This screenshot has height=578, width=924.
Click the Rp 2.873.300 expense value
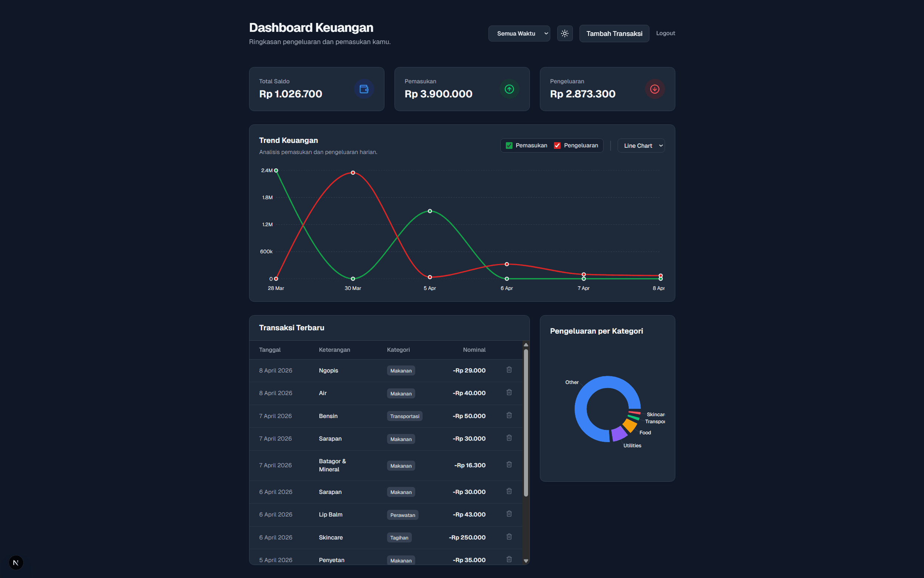(582, 94)
